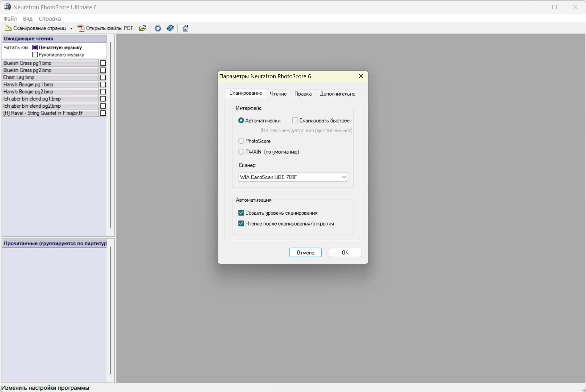The height and width of the screenshot is (392, 586).
Task: Enable the Сканировать быстрее checkbox
Action: tap(295, 120)
